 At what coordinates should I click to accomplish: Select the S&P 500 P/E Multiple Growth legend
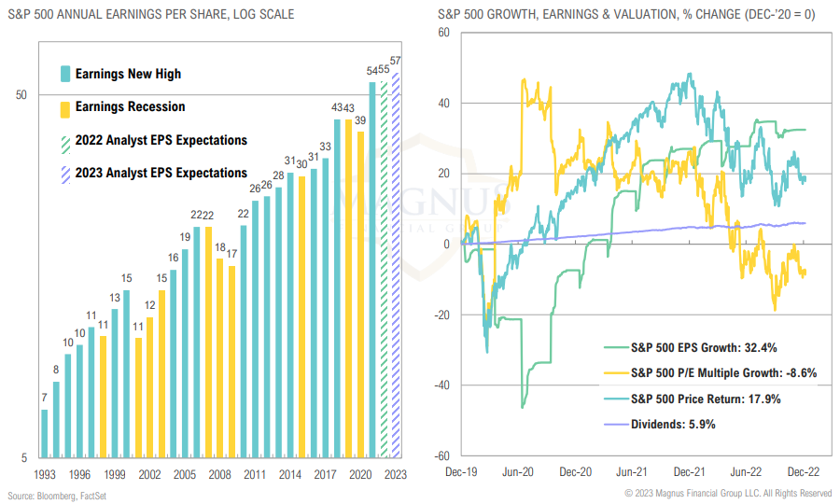(x=723, y=373)
